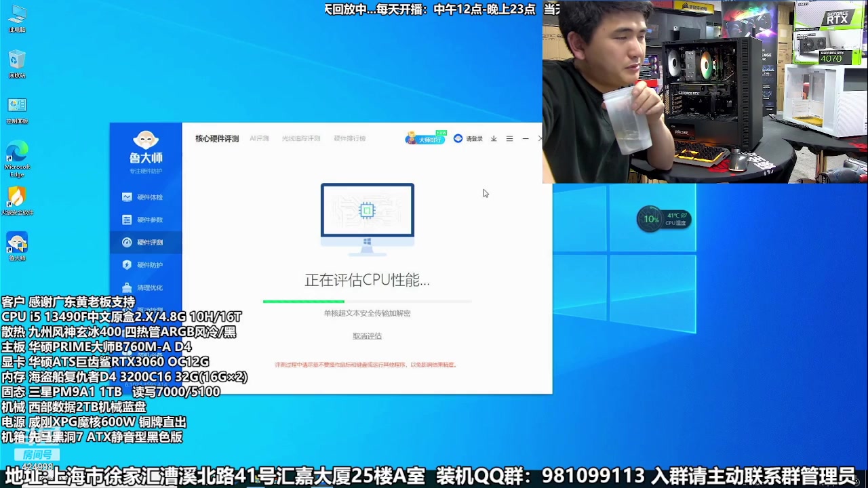The height and width of the screenshot is (488, 868).
Task: Open 清理优化 in the sidebar
Action: (145, 287)
